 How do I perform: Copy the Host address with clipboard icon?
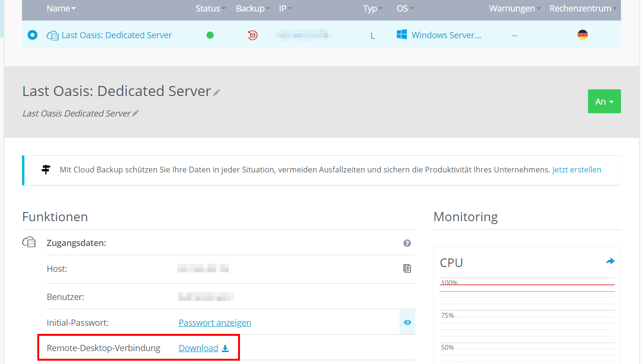coord(407,268)
